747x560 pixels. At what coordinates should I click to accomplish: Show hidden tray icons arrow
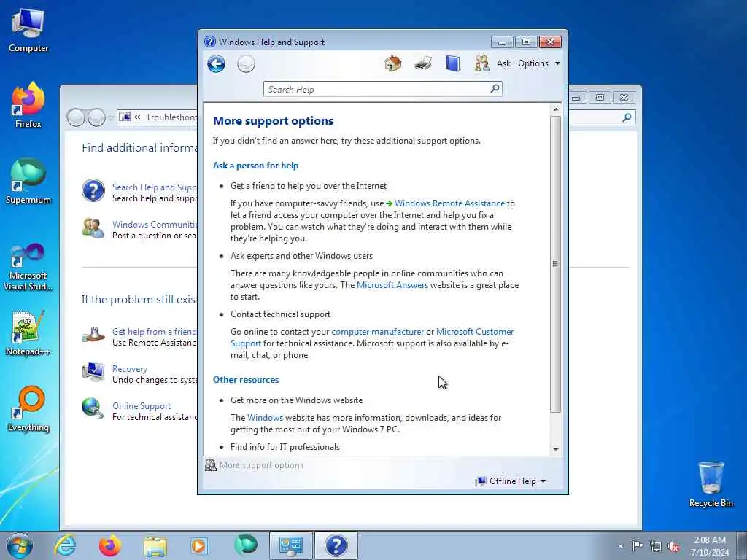coord(620,546)
